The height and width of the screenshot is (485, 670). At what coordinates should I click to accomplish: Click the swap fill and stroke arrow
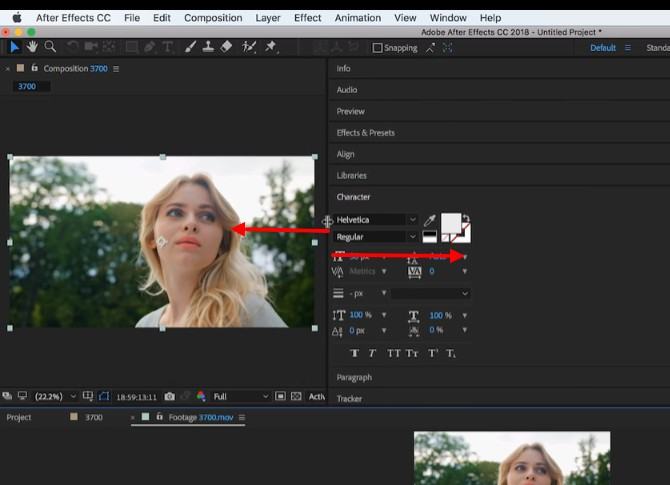click(466, 218)
